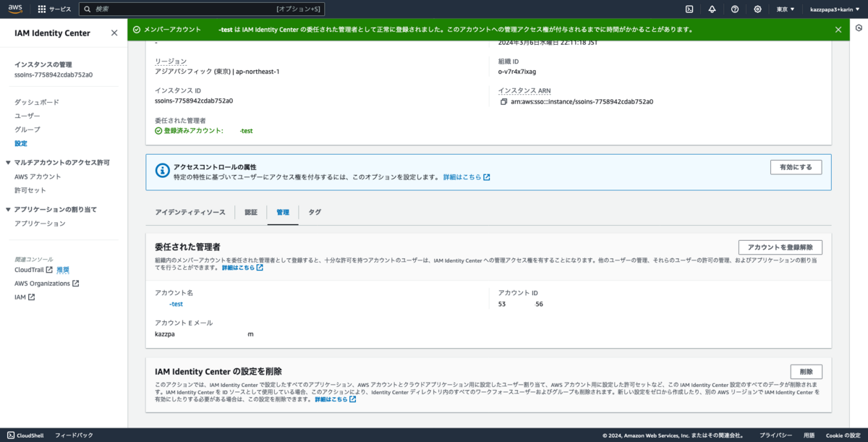Open the settings gear icon
Screen dimensions: 868x442
tap(757, 9)
